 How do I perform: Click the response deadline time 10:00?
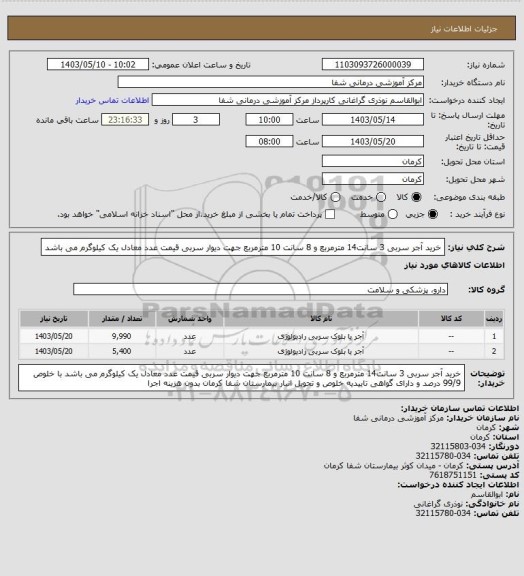[x=269, y=120]
